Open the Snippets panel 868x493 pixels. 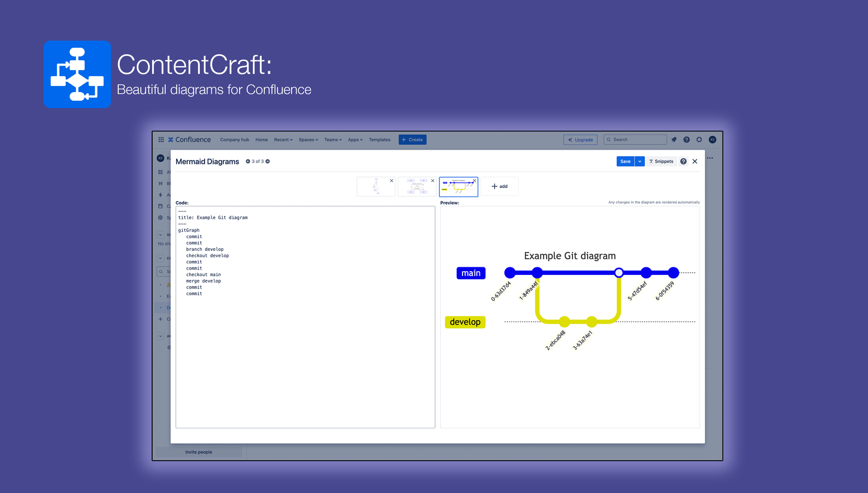pos(661,162)
